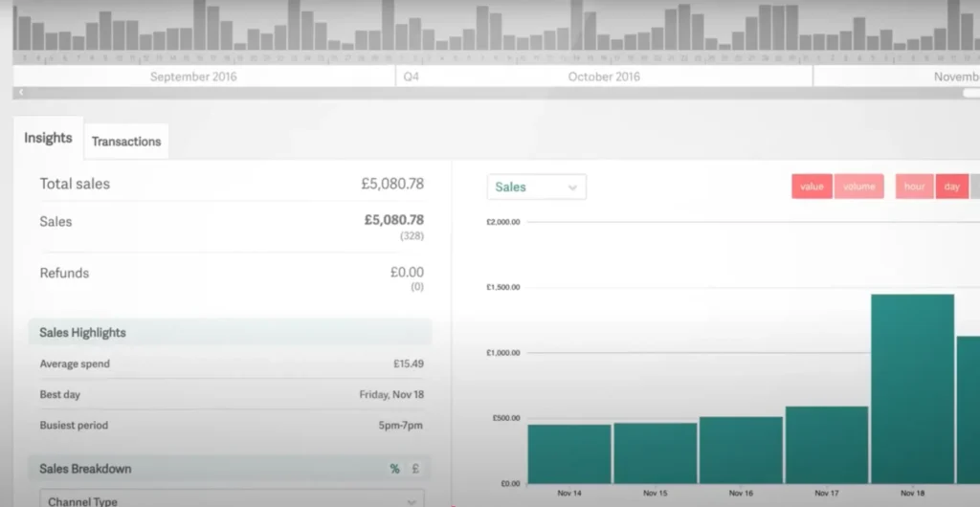Click the Sales dropdown chevron arrow

[572, 187]
